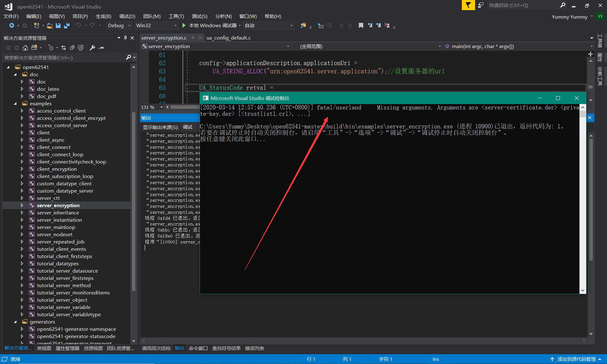607x364 pixels.
Task: Clear all bookmarks with the red-X icon
Action: tap(387, 25)
